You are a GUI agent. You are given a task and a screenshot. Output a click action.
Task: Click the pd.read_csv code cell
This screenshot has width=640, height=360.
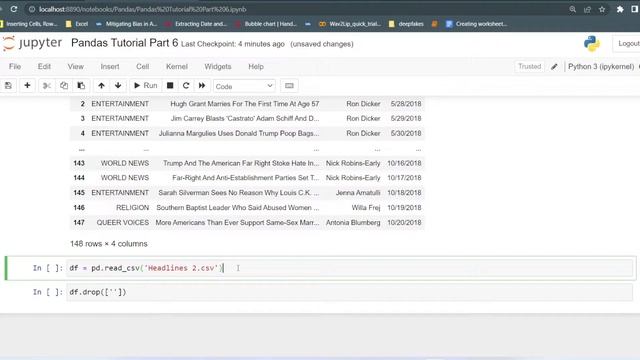coord(349,268)
